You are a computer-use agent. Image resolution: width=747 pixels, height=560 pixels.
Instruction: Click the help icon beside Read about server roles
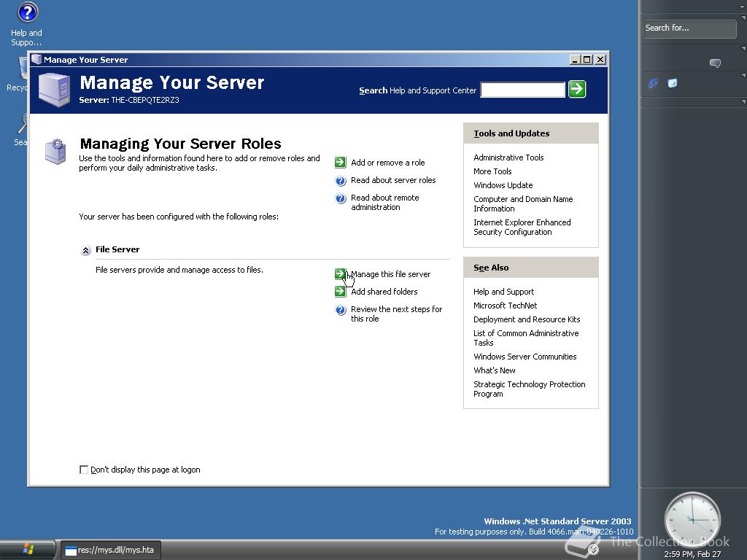[341, 181]
